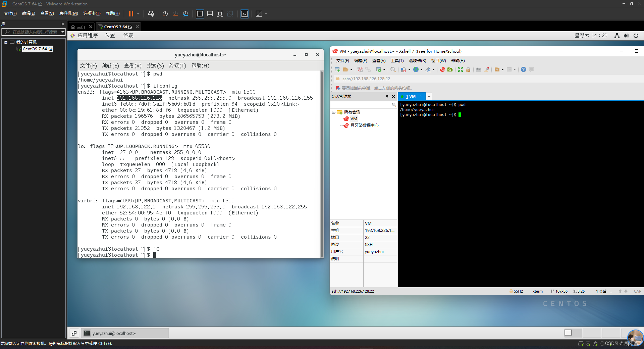Click the Xshell disconnect icon
The width and height of the screenshot is (644, 349).
(x=360, y=69)
